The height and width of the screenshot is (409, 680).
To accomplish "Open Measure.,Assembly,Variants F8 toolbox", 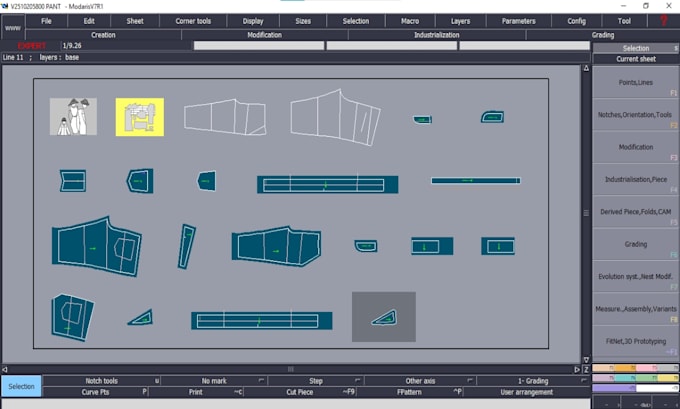I will click(x=636, y=309).
